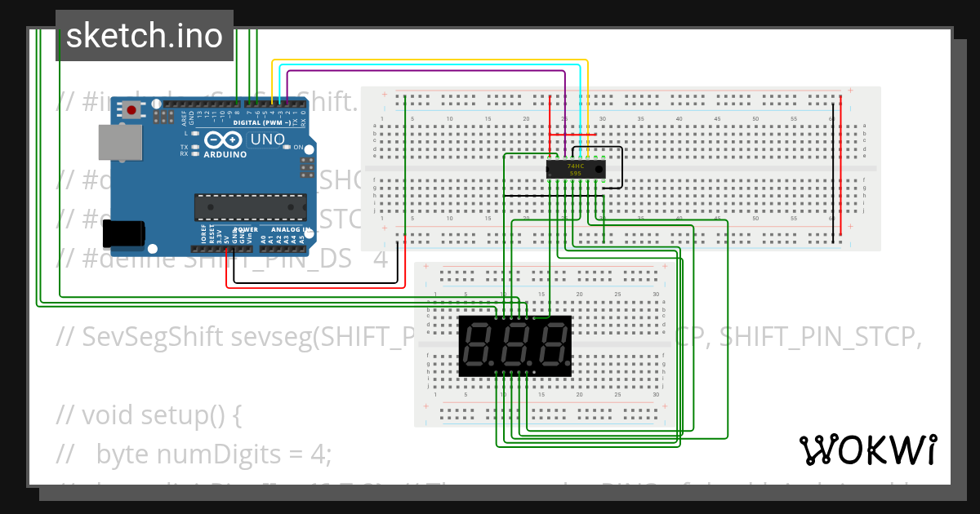Select the seven-segment display component
Image resolution: width=980 pixels, height=514 pixels.
(x=514, y=346)
